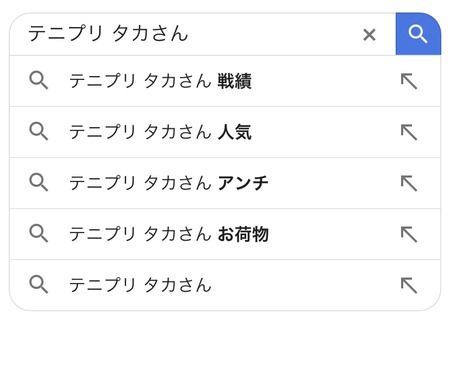450x365 pixels.
Task: Select suggestion テニプリ タカさん お荷物
Action: pos(225,234)
